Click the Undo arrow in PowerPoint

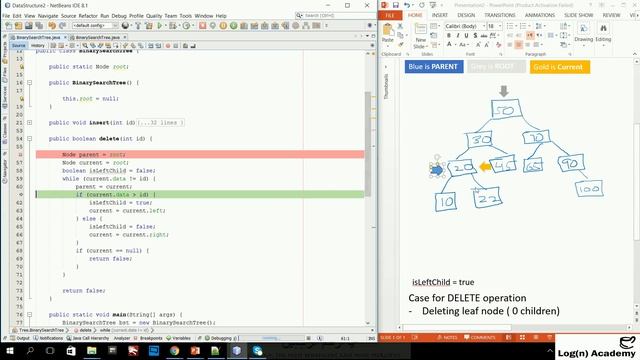(407, 5)
